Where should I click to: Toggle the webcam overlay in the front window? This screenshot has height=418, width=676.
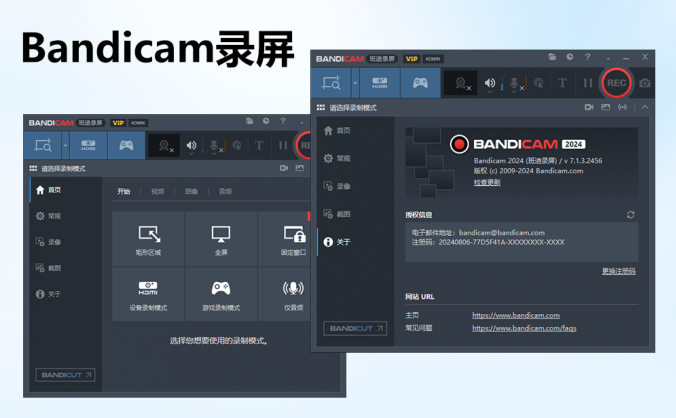(x=461, y=83)
